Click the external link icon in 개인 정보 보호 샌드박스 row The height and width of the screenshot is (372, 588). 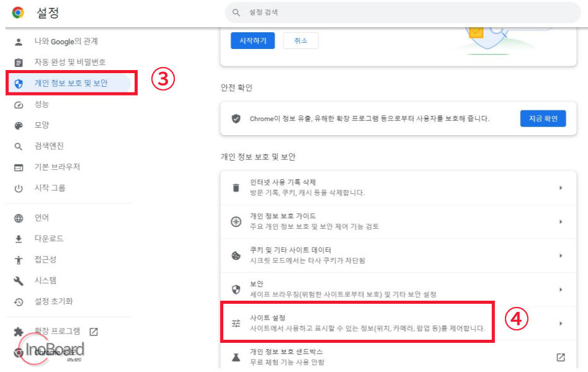[x=561, y=357]
